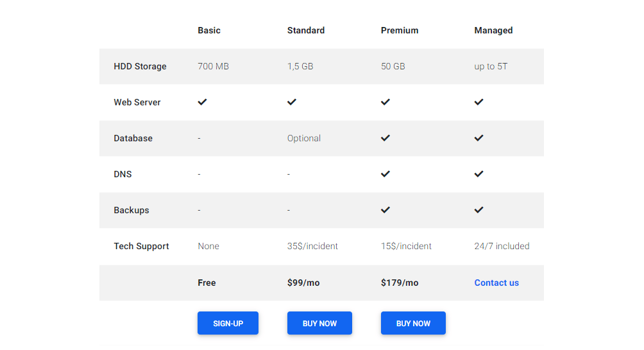Click the Standard DNS dash cell
Screen dimensions: 644x350
click(289, 175)
